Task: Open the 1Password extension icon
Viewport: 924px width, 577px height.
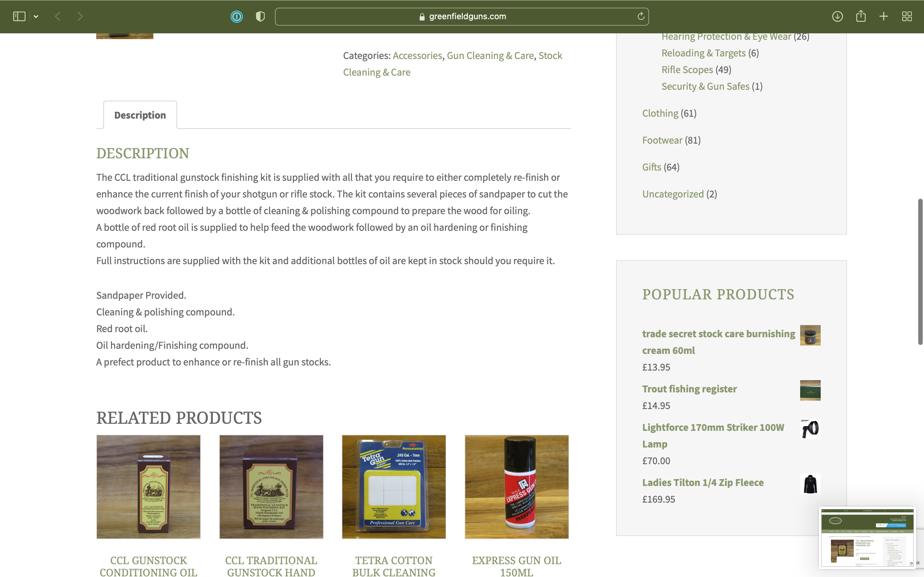Action: 237,16
